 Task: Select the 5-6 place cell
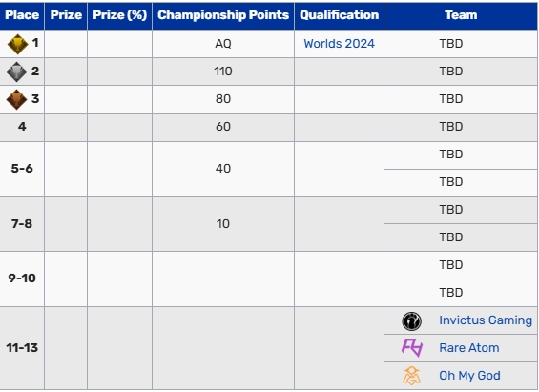(22, 169)
